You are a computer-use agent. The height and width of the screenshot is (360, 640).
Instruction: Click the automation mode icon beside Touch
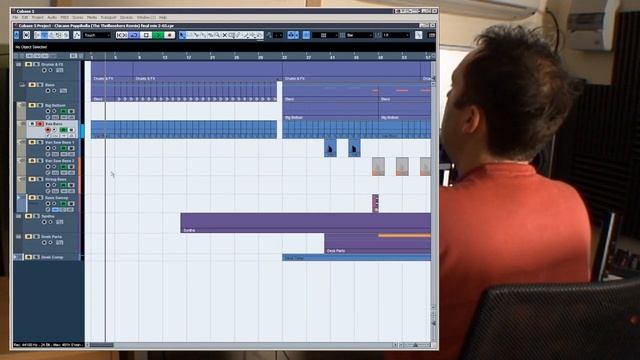click(77, 35)
